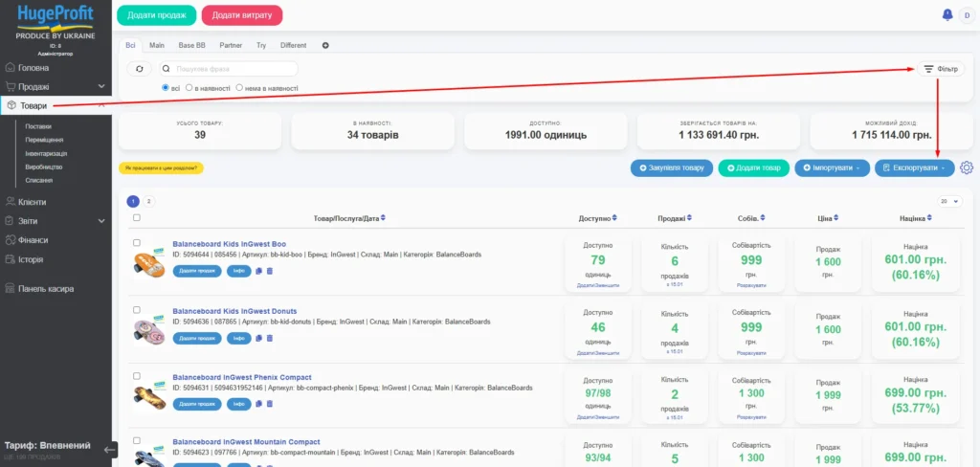Switch to the Base BB tab
Screen dimensions: 980x467
point(191,45)
